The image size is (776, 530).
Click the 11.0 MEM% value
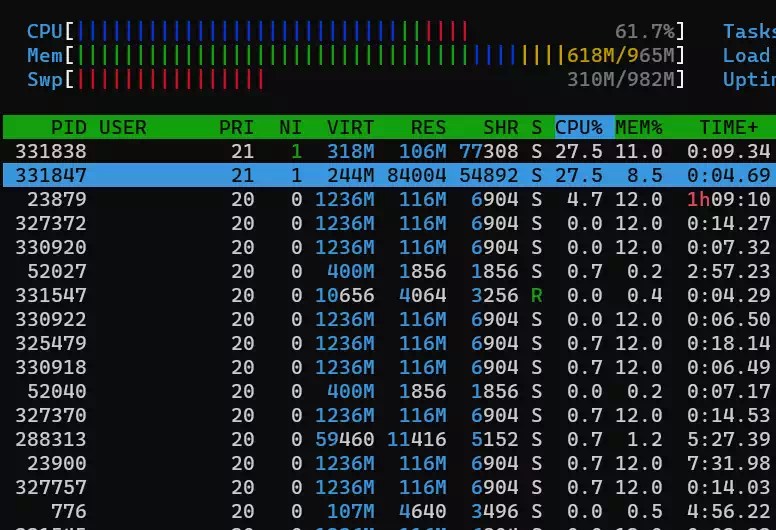tap(639, 151)
